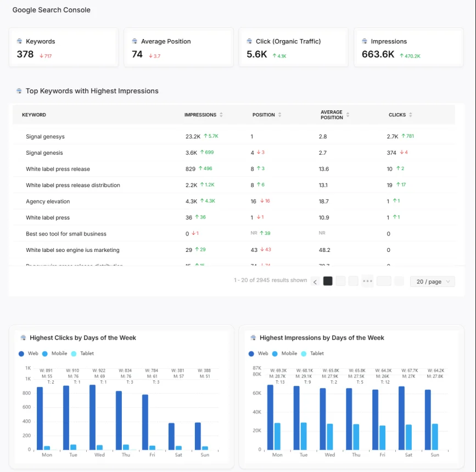Image resolution: width=476 pixels, height=472 pixels.
Task: Click Monday Web bar in Clicks chart
Action: click(x=40, y=418)
